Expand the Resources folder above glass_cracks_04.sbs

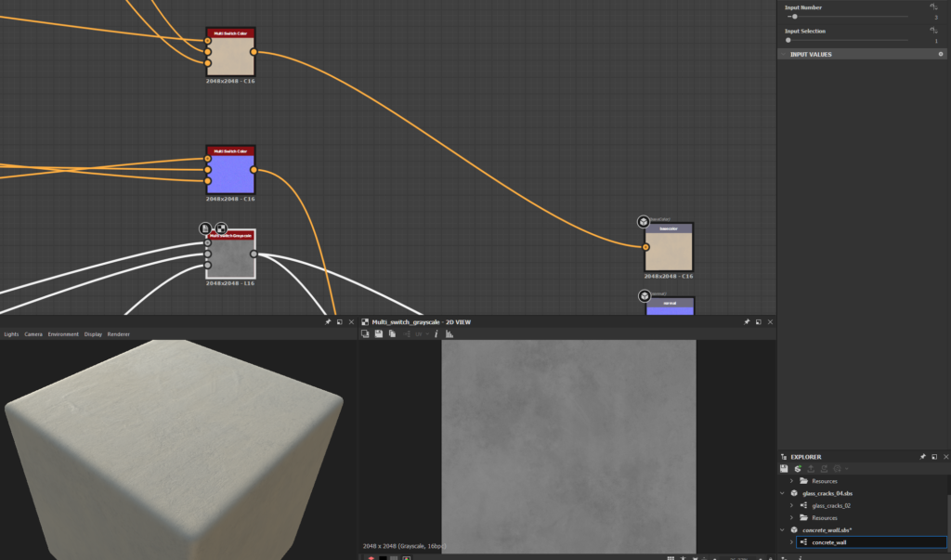[791, 481]
